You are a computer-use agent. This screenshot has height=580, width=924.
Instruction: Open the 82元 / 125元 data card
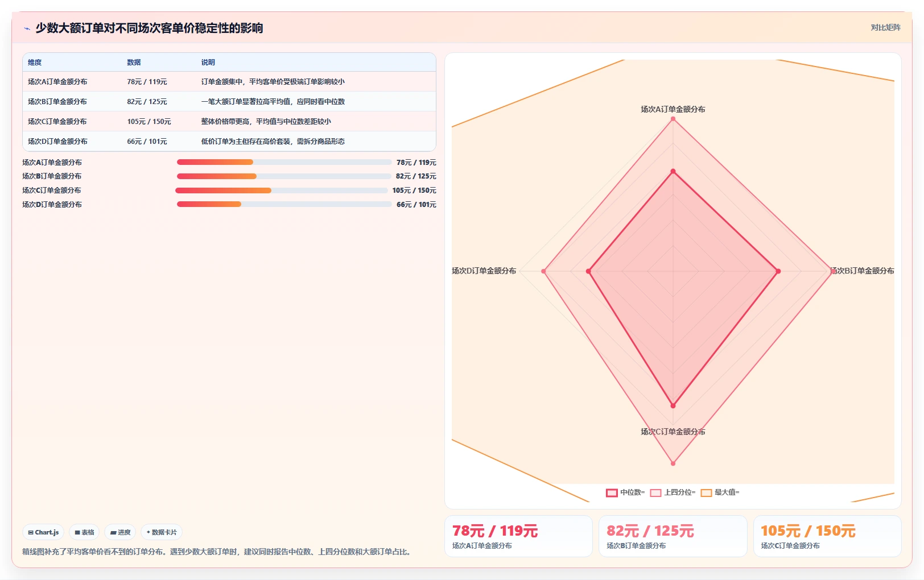[673, 536]
